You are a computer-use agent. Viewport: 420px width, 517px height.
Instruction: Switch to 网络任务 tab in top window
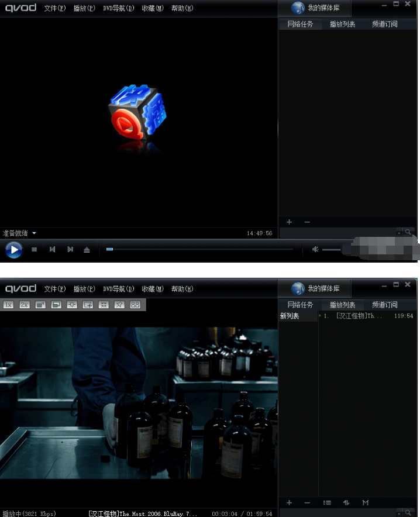(300, 24)
